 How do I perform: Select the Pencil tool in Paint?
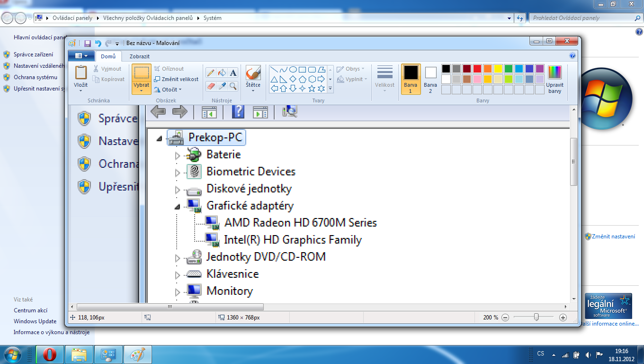click(211, 73)
